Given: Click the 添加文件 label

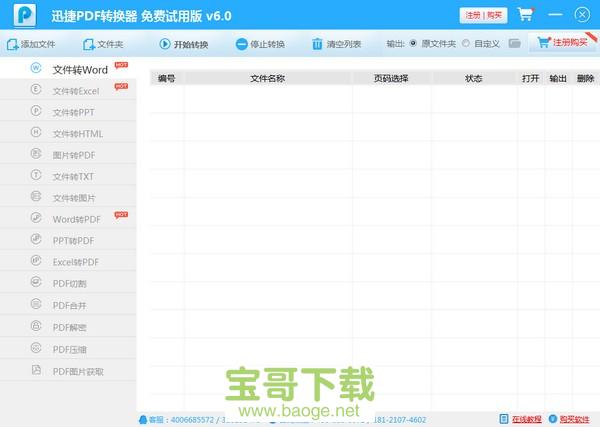Looking at the screenshot, I should (38, 44).
